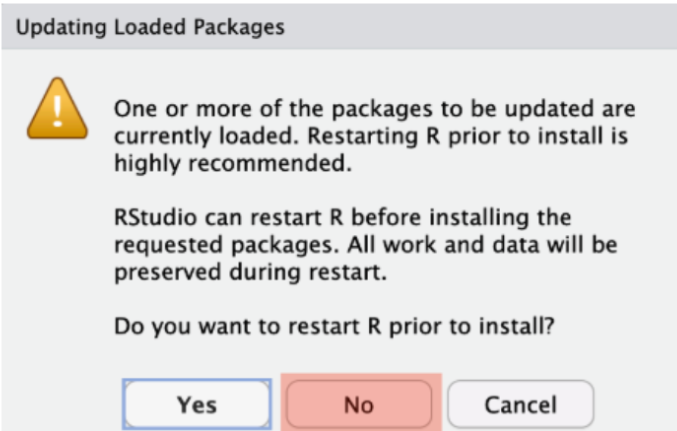Image resolution: width=677 pixels, height=431 pixels.
Task: Confirm restart with the Yes button
Action: pos(197,404)
